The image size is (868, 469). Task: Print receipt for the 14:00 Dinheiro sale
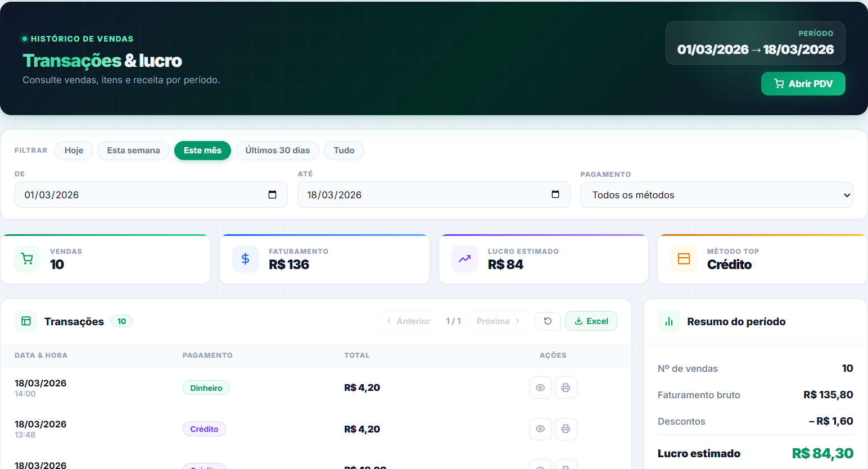[x=566, y=388]
